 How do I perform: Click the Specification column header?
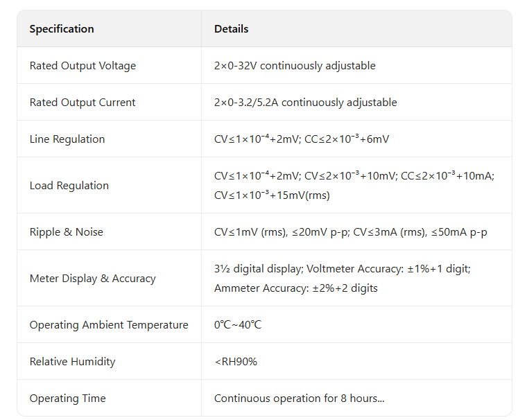click(62, 29)
